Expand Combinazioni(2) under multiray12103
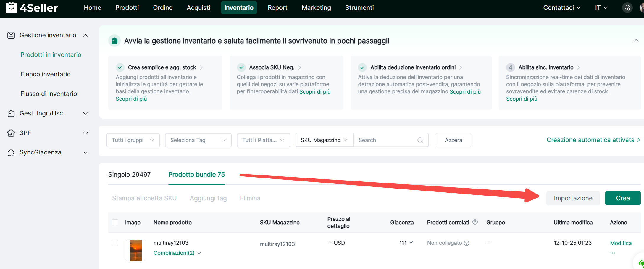644x269 pixels. tap(177, 253)
